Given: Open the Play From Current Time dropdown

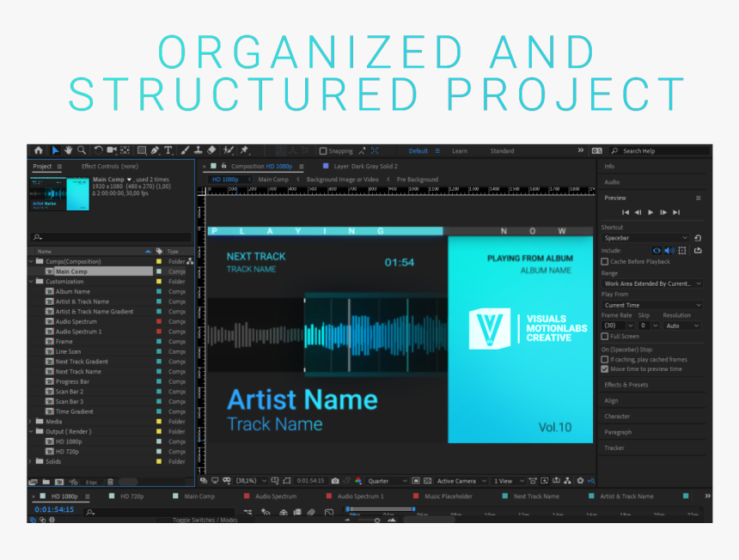Looking at the screenshot, I should pyautogui.click(x=651, y=305).
